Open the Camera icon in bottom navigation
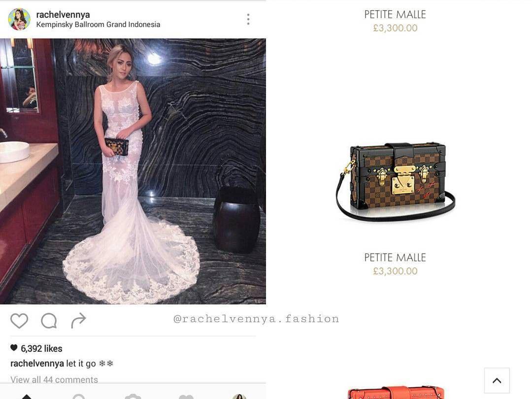This screenshot has height=399, width=532. (133, 396)
